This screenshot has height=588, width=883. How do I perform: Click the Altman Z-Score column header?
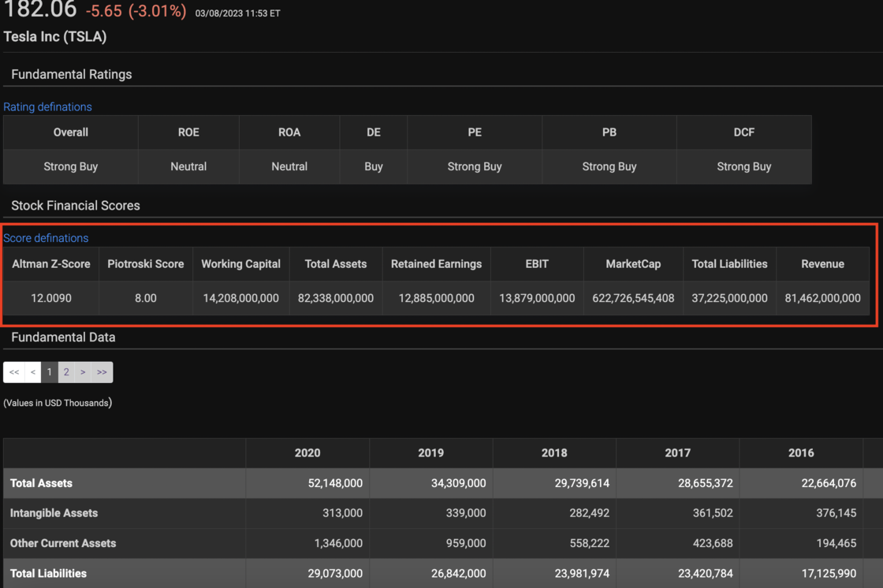point(51,264)
